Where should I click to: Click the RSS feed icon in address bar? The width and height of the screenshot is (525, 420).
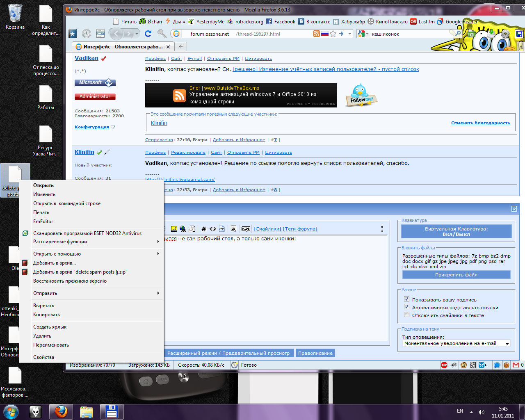(x=316, y=34)
